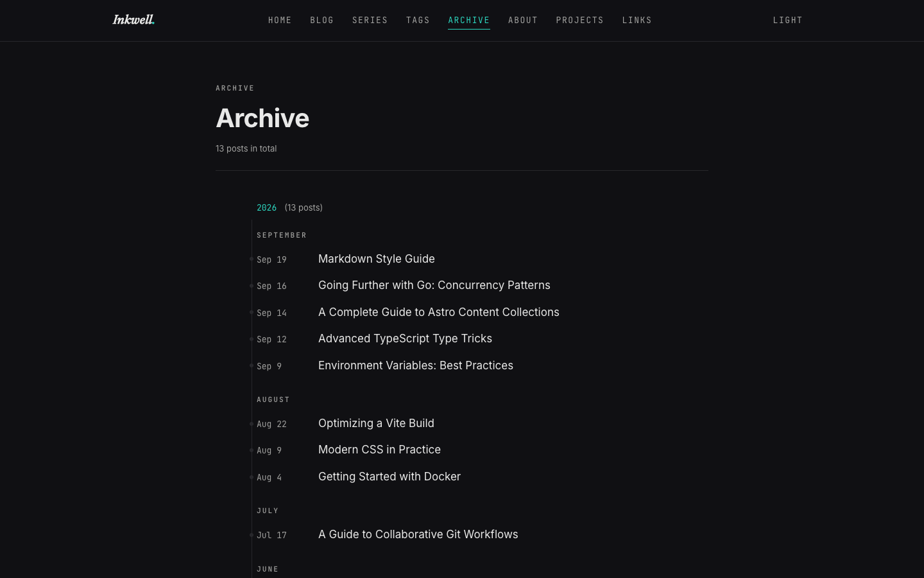Screen dimensions: 924x578
Task: Open the Blog nav item
Action: pyautogui.click(x=322, y=21)
